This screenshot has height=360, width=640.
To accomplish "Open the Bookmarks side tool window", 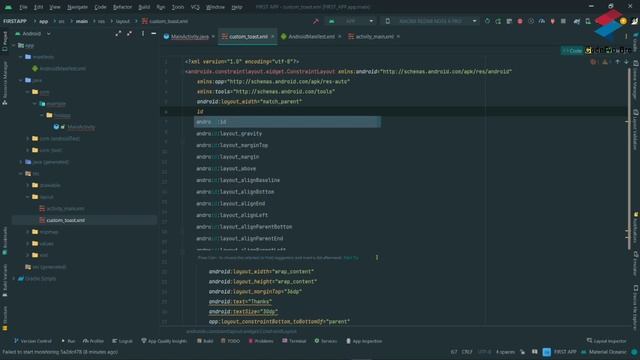I will [4, 241].
